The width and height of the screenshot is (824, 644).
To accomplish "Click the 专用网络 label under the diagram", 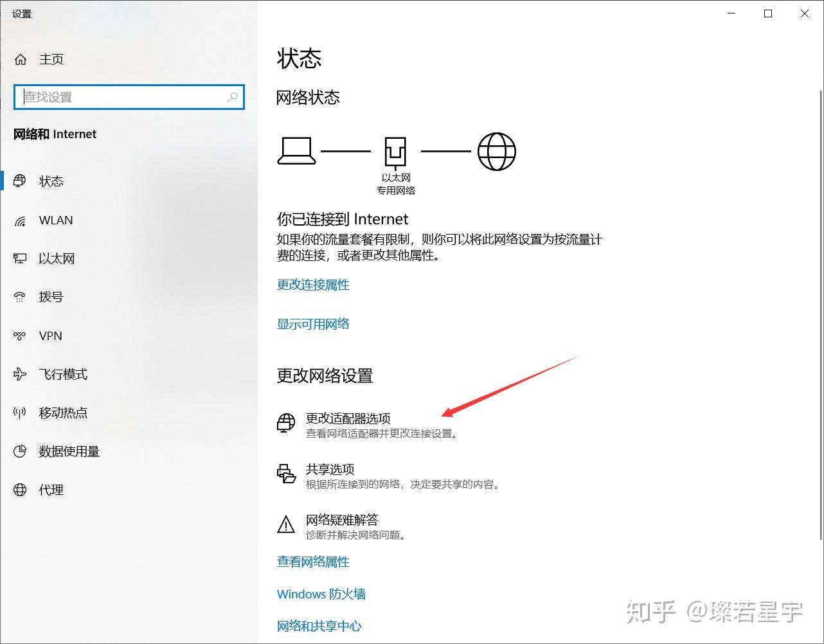I will coord(396,191).
